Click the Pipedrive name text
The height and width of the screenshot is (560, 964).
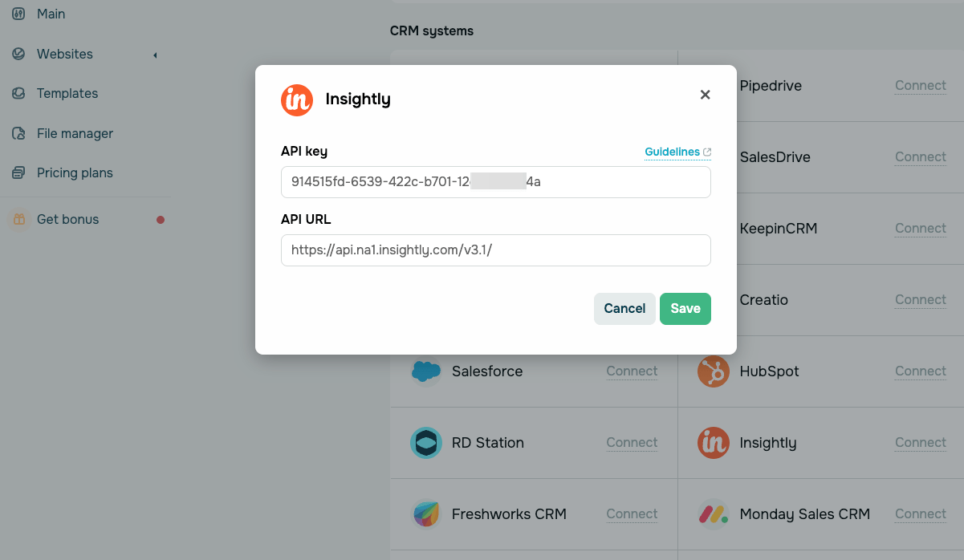(771, 86)
